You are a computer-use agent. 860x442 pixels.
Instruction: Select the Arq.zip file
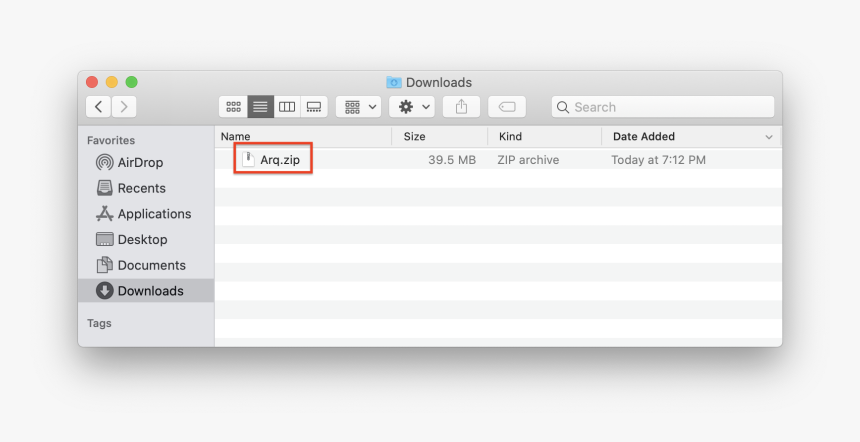click(x=279, y=160)
